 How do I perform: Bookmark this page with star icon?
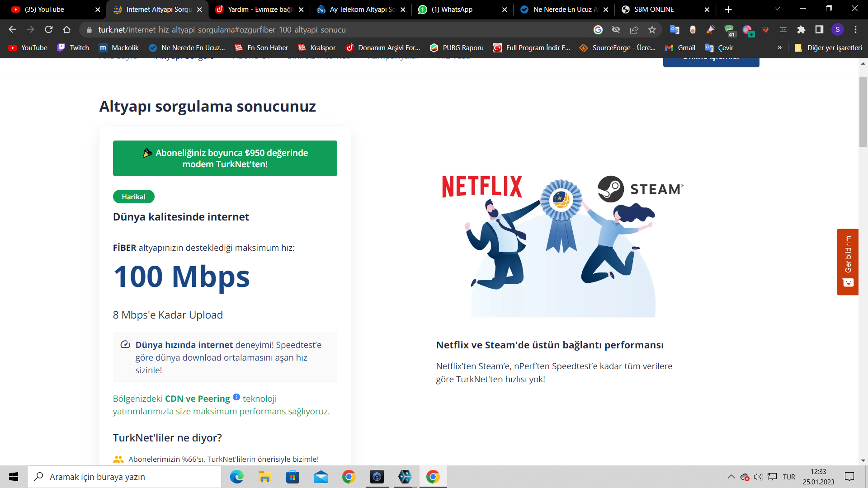click(x=652, y=30)
